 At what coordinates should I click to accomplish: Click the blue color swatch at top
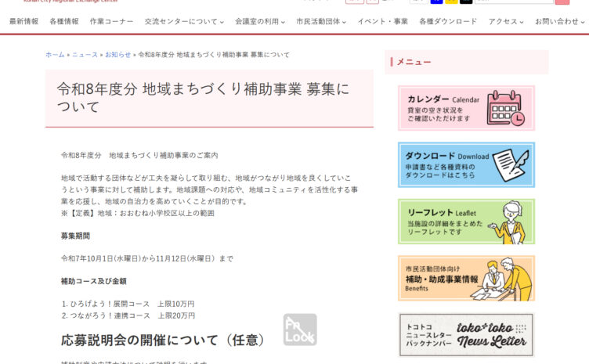click(x=435, y=2)
